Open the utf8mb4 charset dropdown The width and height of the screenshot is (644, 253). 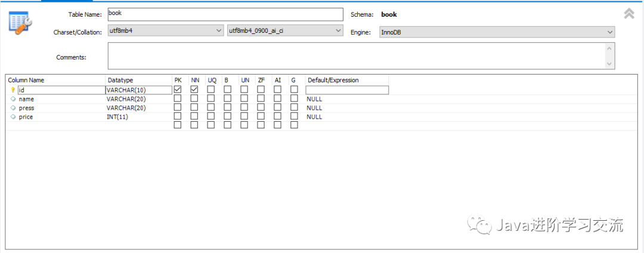(x=165, y=30)
